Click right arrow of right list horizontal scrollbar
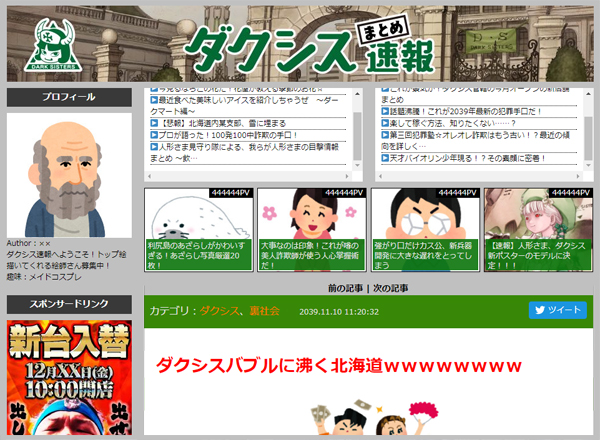The width and height of the screenshot is (600, 440). click(578, 176)
